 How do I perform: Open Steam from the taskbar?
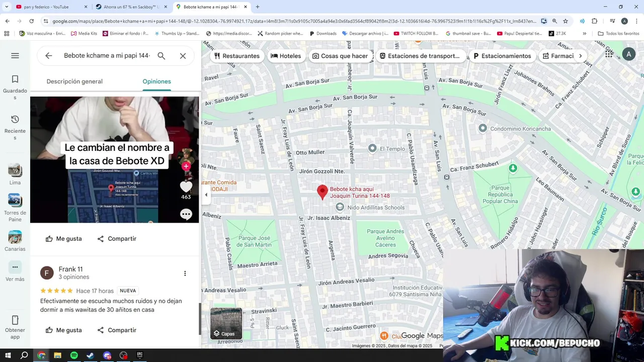91,355
